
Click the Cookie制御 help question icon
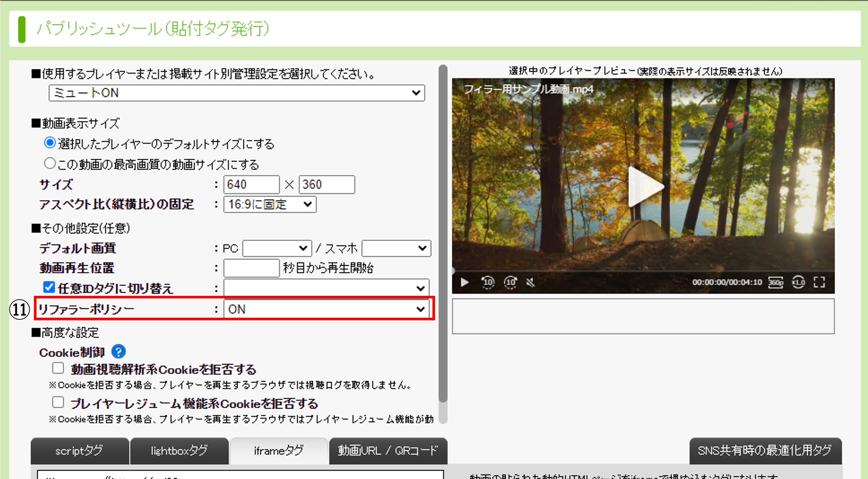tap(119, 352)
